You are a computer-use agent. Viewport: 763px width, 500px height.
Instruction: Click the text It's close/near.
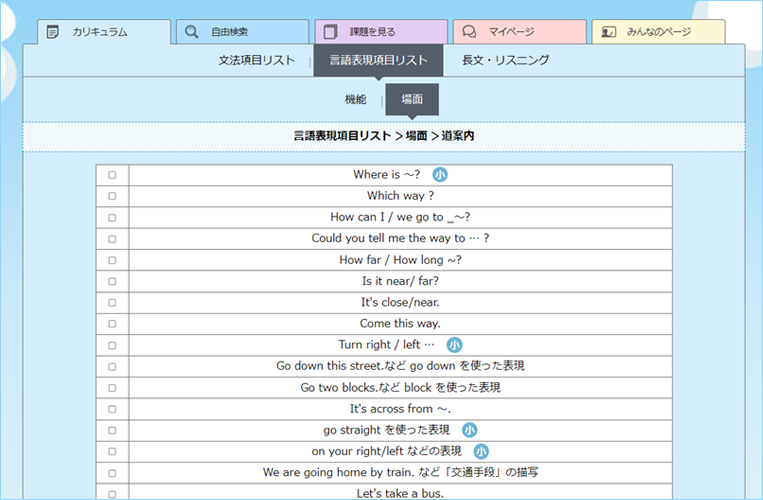pos(400,303)
